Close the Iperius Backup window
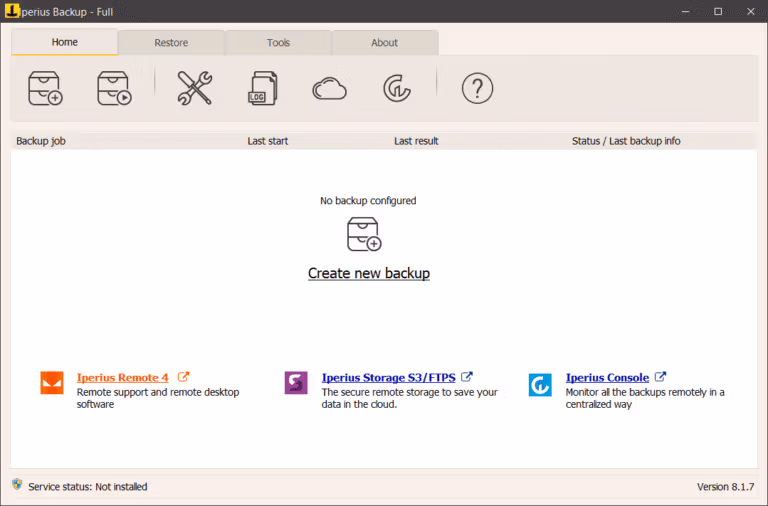The image size is (768, 506). point(751,11)
